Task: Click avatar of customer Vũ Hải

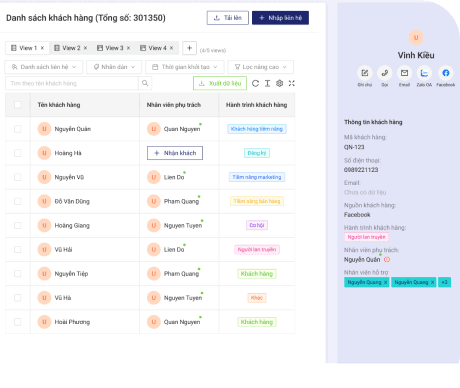Action: pyautogui.click(x=44, y=250)
